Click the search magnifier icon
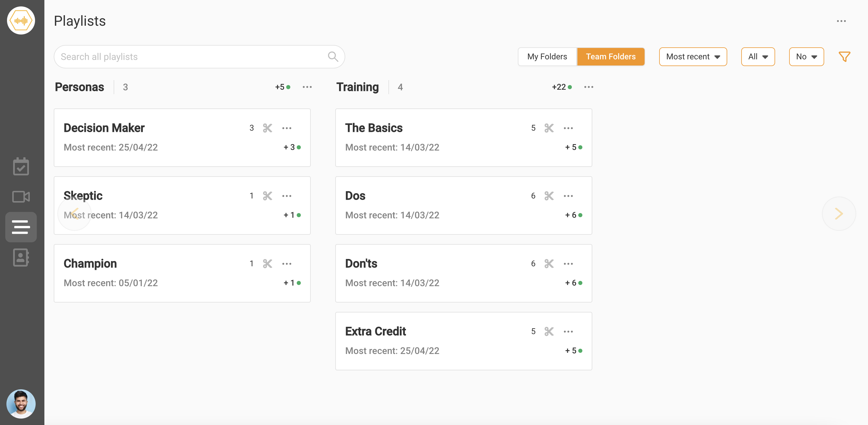Image resolution: width=868 pixels, height=425 pixels. [x=333, y=57]
